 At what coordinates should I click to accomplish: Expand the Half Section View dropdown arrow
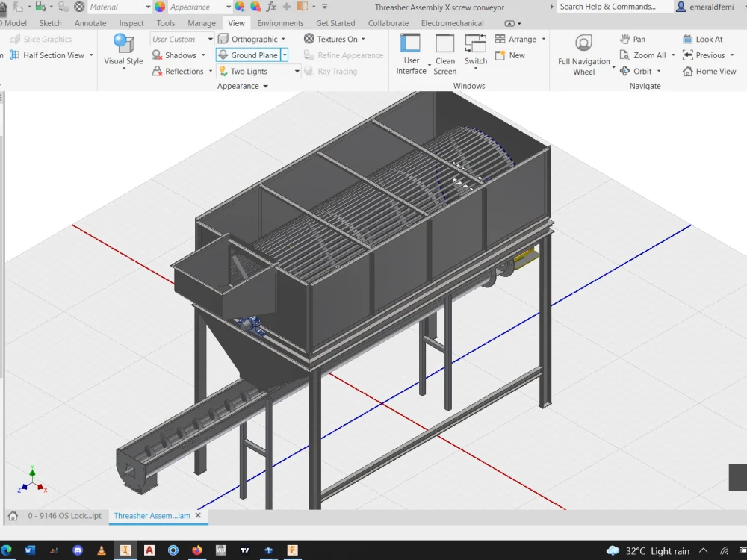click(x=91, y=55)
